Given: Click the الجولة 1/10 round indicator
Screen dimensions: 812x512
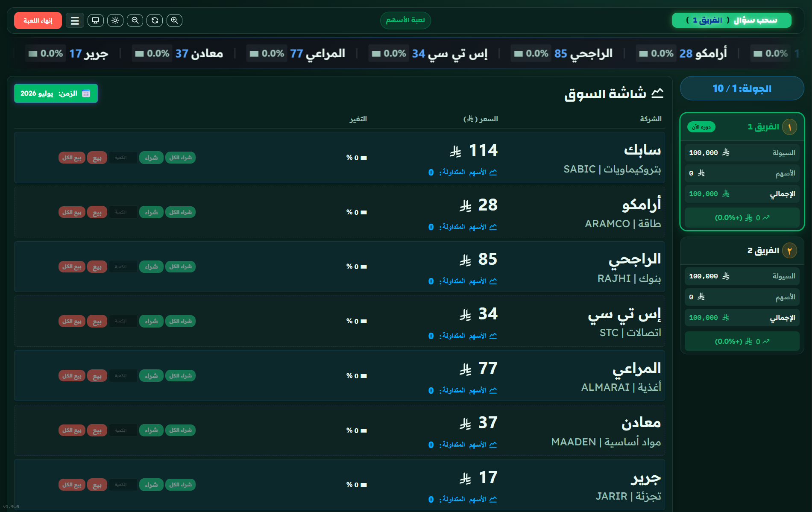Looking at the screenshot, I should pos(742,88).
